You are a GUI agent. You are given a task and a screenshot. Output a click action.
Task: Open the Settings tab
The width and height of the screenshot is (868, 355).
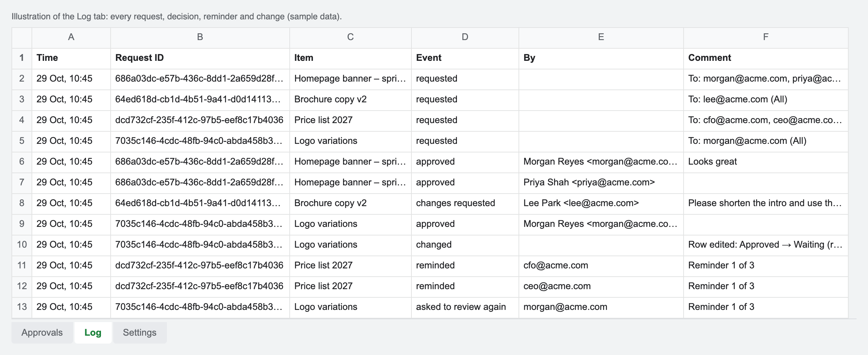140,332
